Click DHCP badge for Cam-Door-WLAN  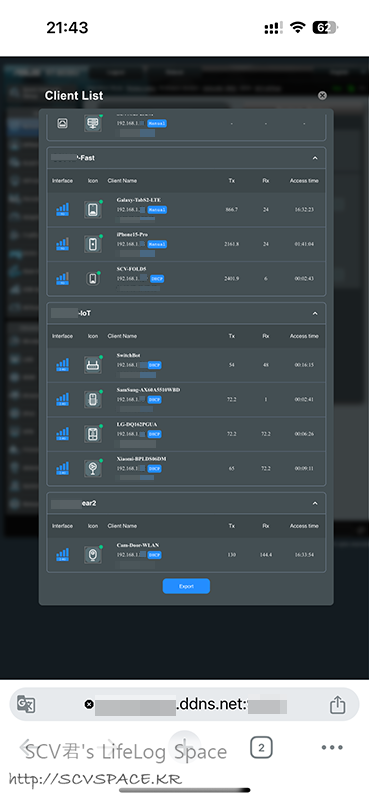155,555
